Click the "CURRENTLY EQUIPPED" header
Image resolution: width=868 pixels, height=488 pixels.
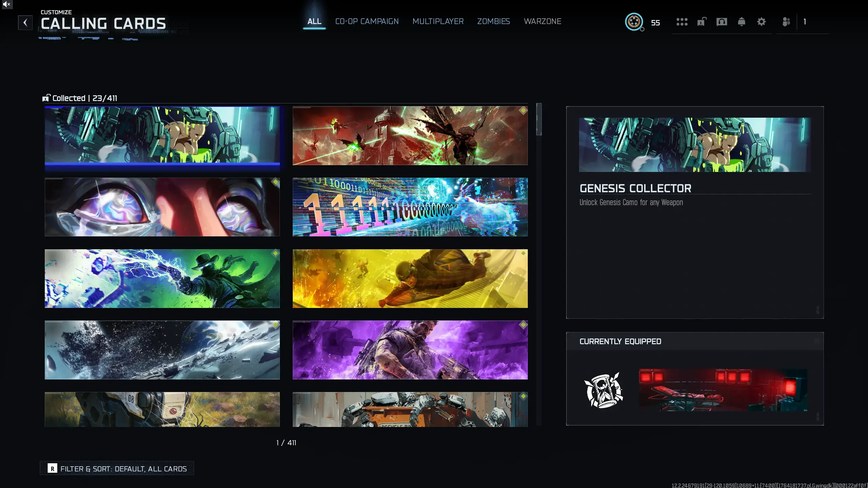[620, 341]
